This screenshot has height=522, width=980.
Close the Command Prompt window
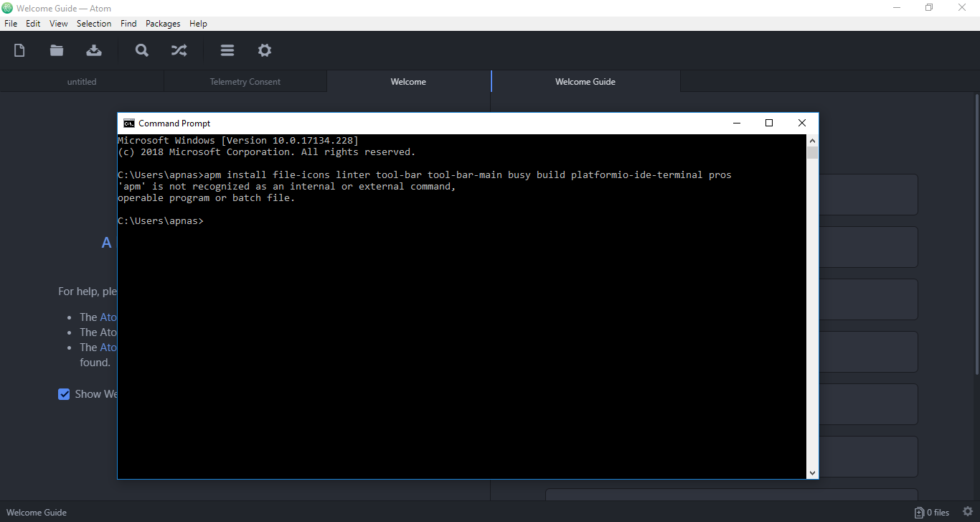click(802, 123)
